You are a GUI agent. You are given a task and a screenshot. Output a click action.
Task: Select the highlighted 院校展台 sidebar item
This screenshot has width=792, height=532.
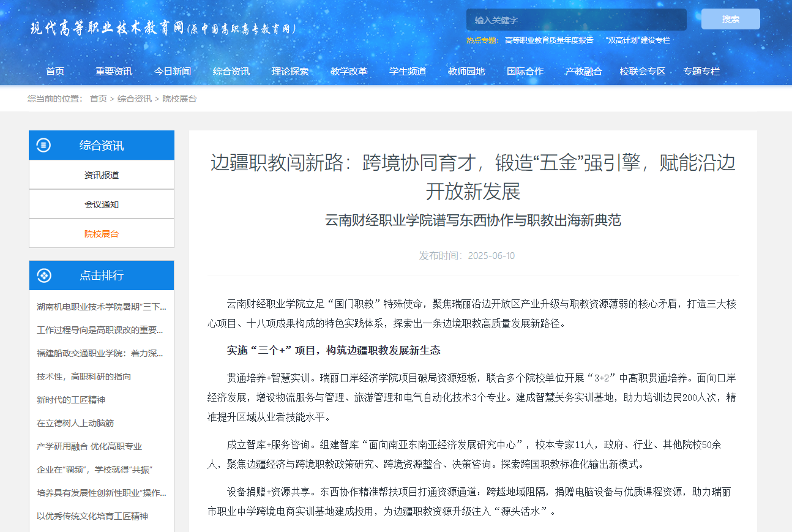pyautogui.click(x=102, y=234)
